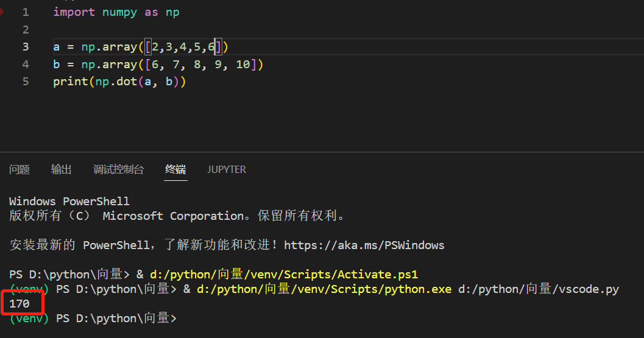Click line number 4 in the gutter
The height and width of the screenshot is (338, 644).
(x=26, y=64)
